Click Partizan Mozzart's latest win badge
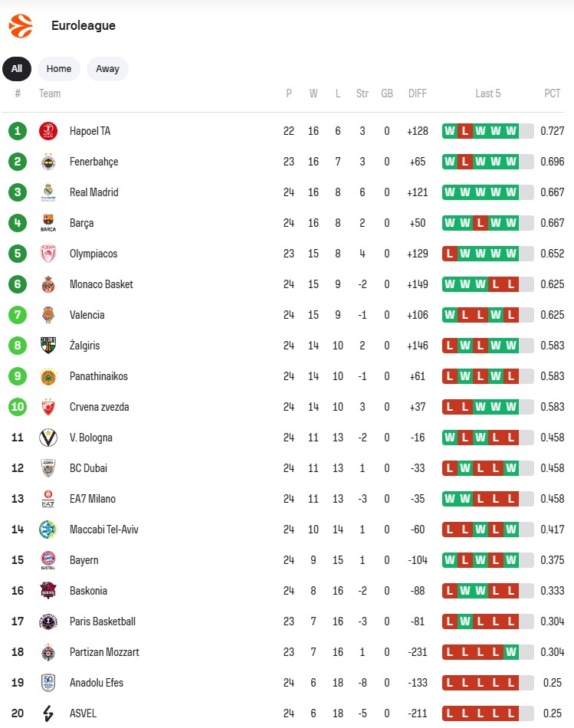 511,652
